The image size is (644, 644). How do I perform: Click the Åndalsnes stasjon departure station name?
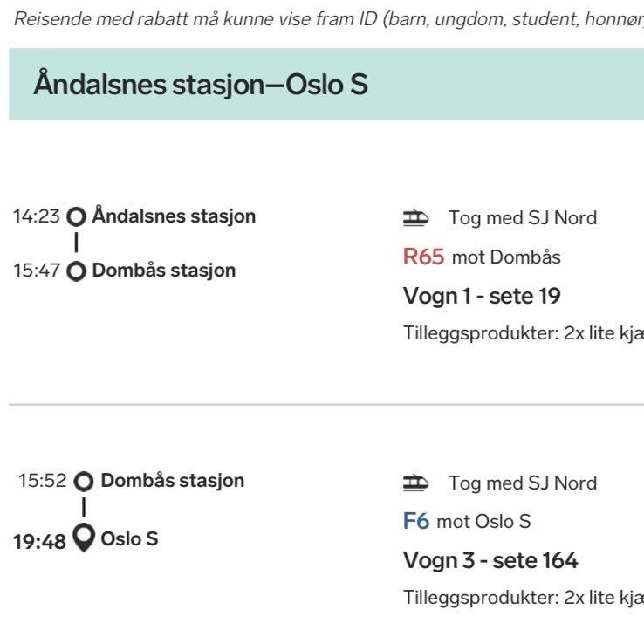click(x=174, y=216)
